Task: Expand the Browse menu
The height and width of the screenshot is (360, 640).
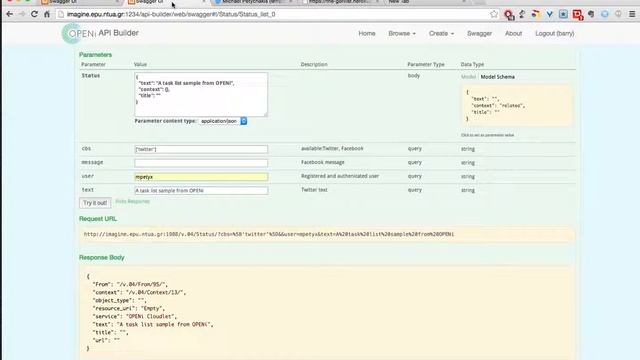Action: [x=402, y=33]
